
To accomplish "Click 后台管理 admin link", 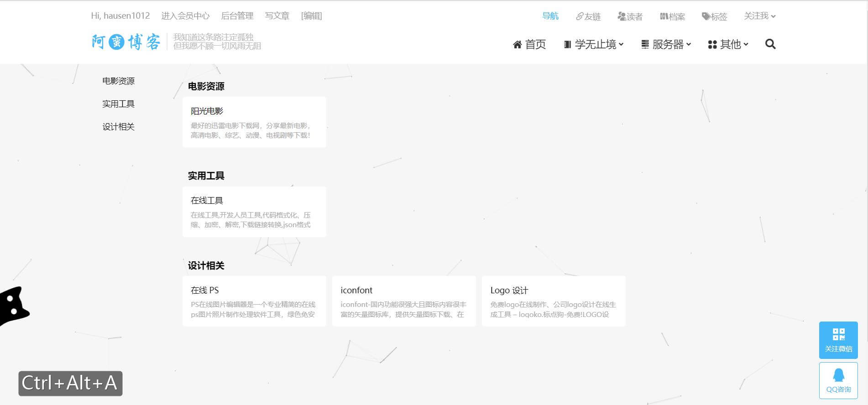I will 237,16.
